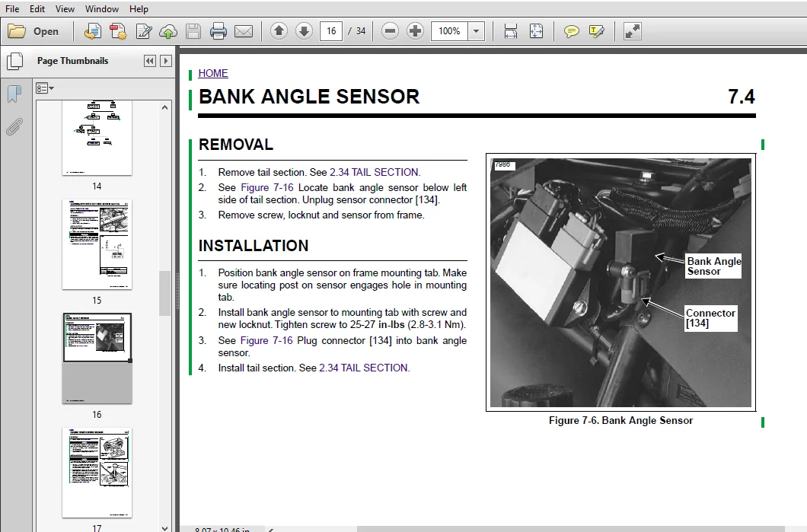This screenshot has height=532, width=807.
Task: Add a sticky note comment
Action: pyautogui.click(x=571, y=31)
